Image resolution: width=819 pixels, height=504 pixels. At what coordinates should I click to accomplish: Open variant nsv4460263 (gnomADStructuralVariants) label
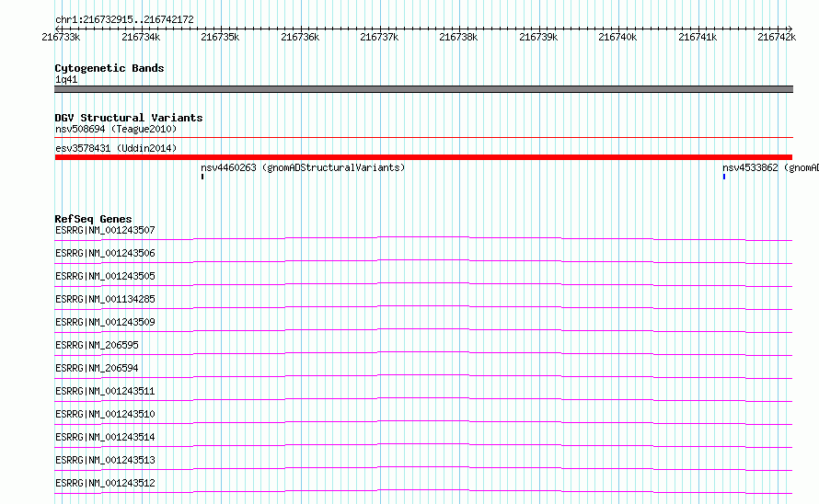(x=303, y=167)
